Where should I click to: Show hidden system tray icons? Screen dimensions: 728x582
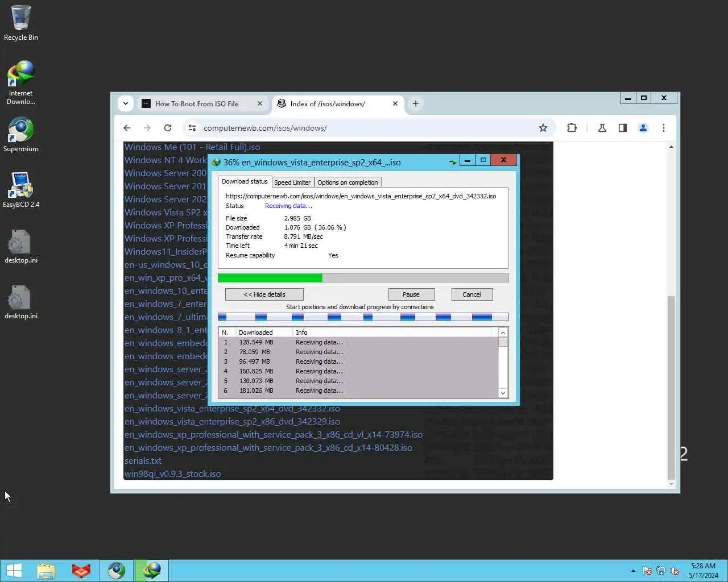pos(633,571)
